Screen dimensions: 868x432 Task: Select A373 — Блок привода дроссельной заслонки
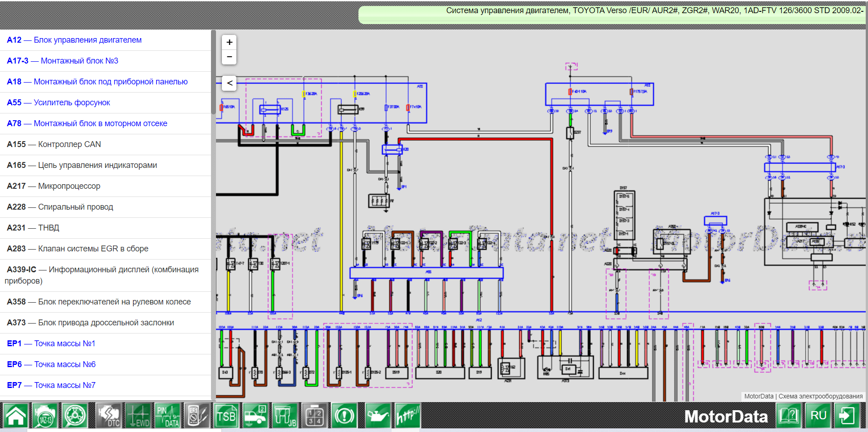(x=105, y=323)
